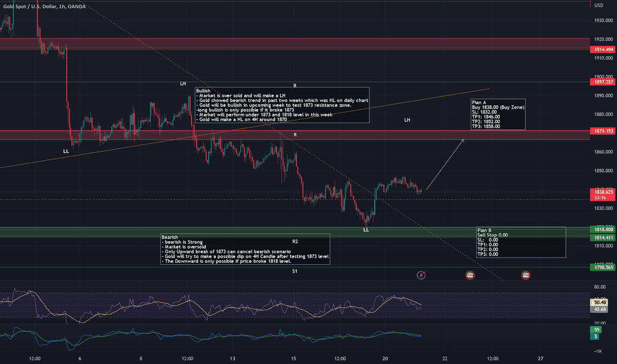The image size is (617, 364).
Task: Click the LL label near the 1818 green zone
Action: [366, 230]
